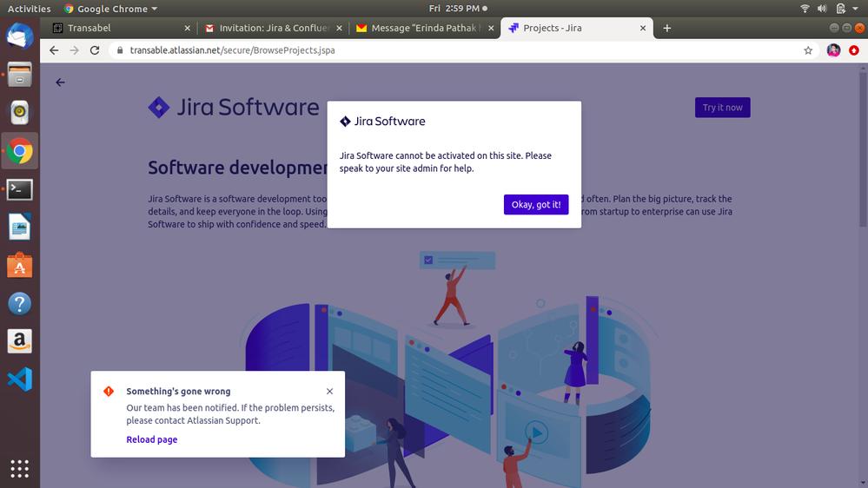Open the Activities overview

(29, 9)
